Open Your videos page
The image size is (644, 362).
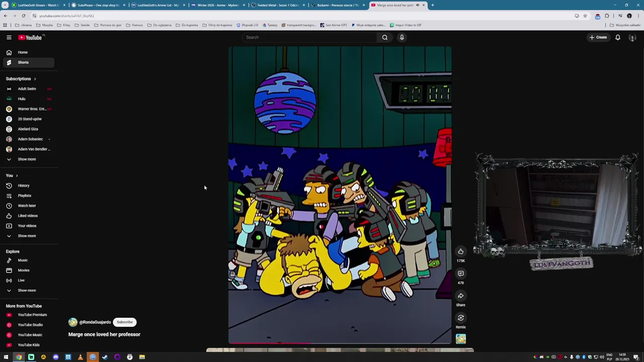pyautogui.click(x=29, y=226)
